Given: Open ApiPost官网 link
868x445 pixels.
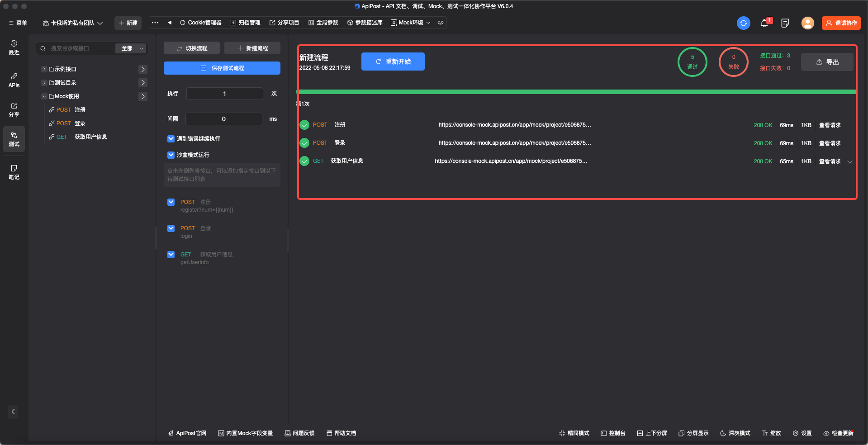Looking at the screenshot, I should [187, 433].
